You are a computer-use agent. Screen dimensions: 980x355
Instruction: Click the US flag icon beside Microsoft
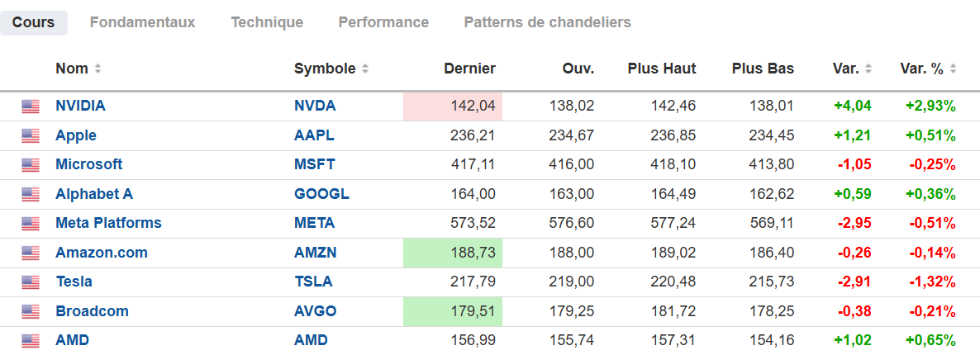coord(31,164)
